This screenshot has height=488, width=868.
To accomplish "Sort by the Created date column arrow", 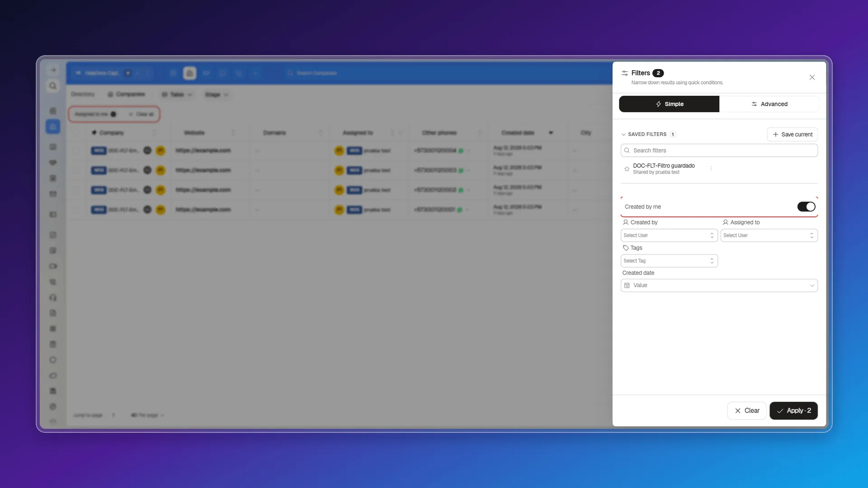I will [x=551, y=133].
